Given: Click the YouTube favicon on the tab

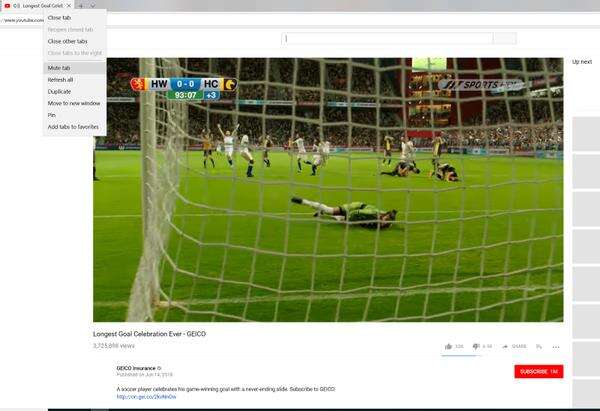Looking at the screenshot, I should point(7,6).
